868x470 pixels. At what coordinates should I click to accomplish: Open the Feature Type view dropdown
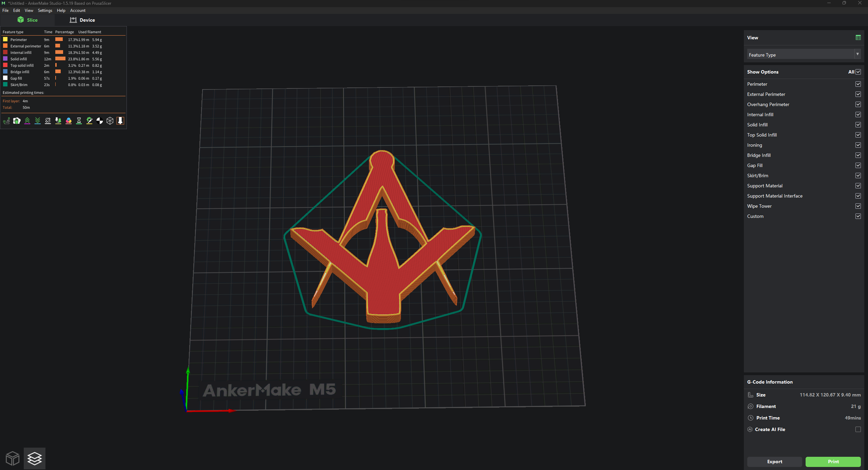point(804,55)
